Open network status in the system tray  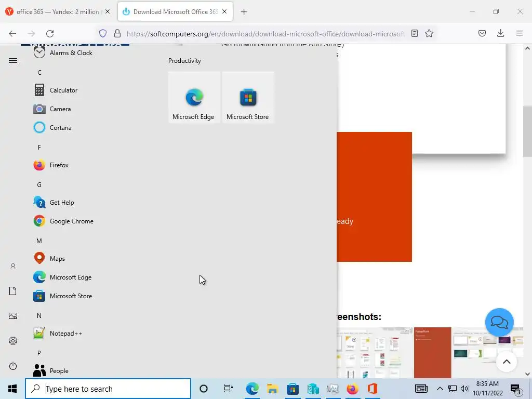453,389
